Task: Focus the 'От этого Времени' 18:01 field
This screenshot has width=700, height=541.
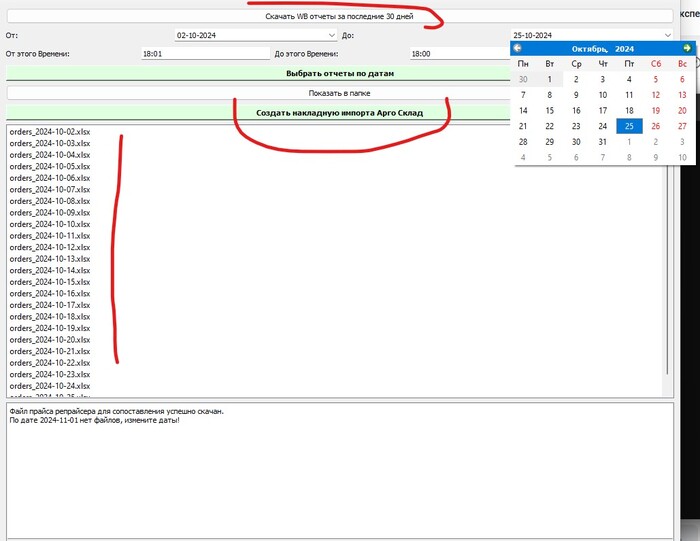Action: [205, 54]
